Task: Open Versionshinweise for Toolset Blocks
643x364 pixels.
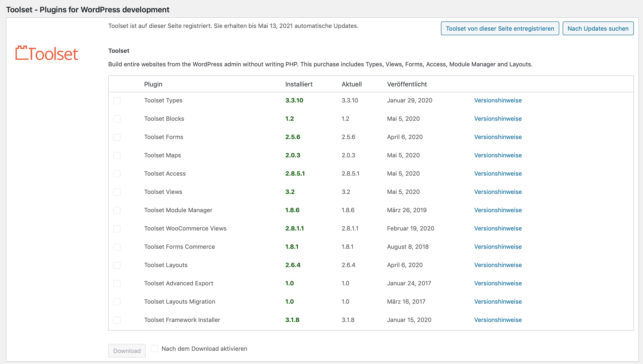Action: 498,118
